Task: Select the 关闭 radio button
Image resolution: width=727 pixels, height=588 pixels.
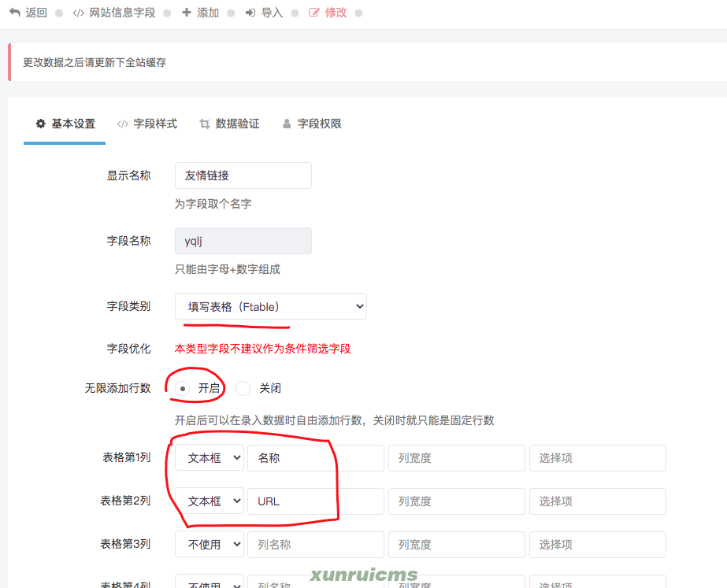Action: click(243, 388)
